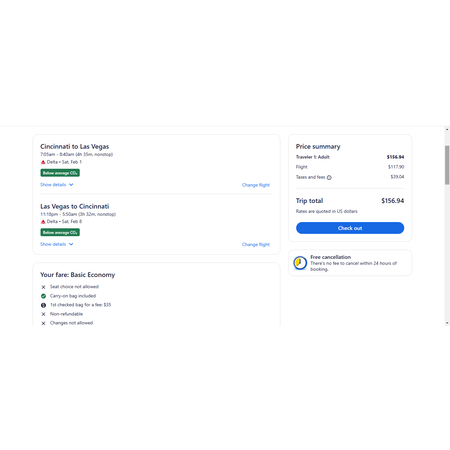Viewport: 450px width, 450px height.
Task: Click the Below average CO2 badge on outbound flight
Action: (60, 173)
